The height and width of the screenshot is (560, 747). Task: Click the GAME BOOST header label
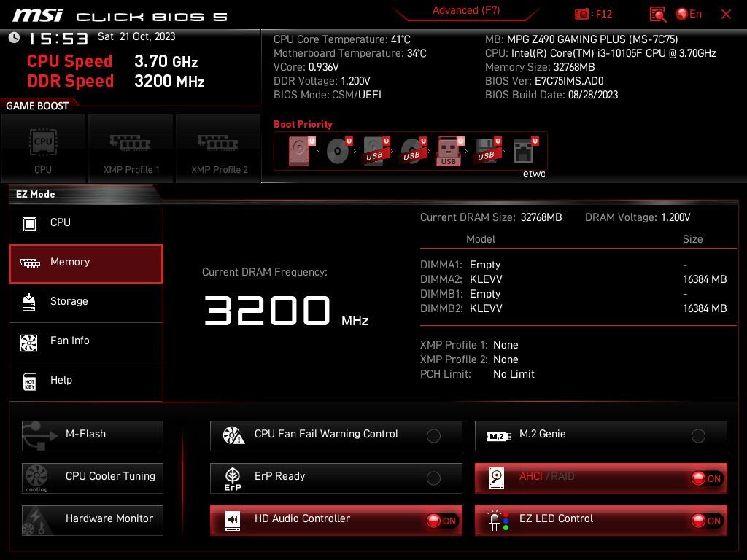(x=37, y=106)
